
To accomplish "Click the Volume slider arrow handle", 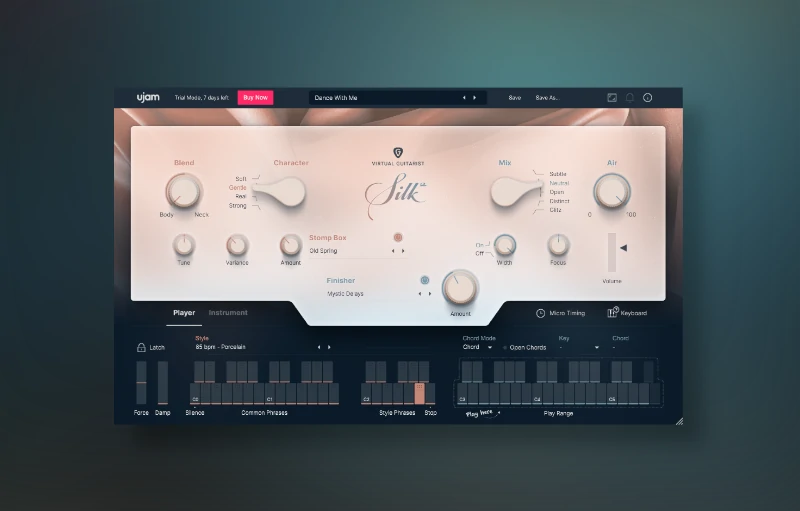I will [x=623, y=248].
